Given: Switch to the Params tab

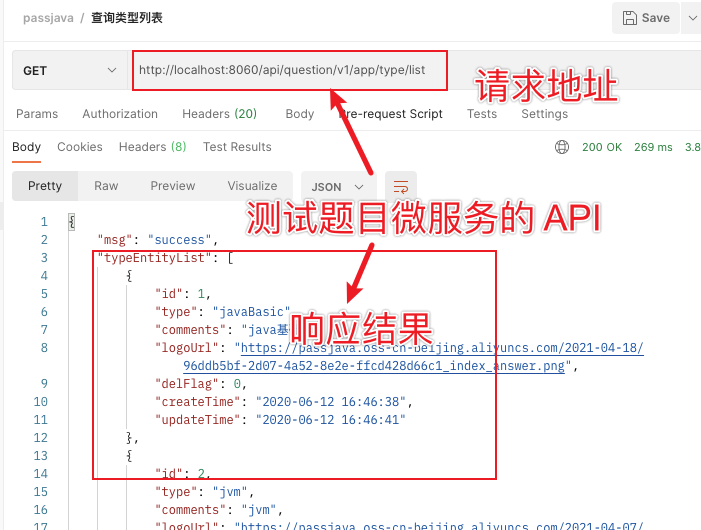Looking at the screenshot, I should tap(37, 114).
